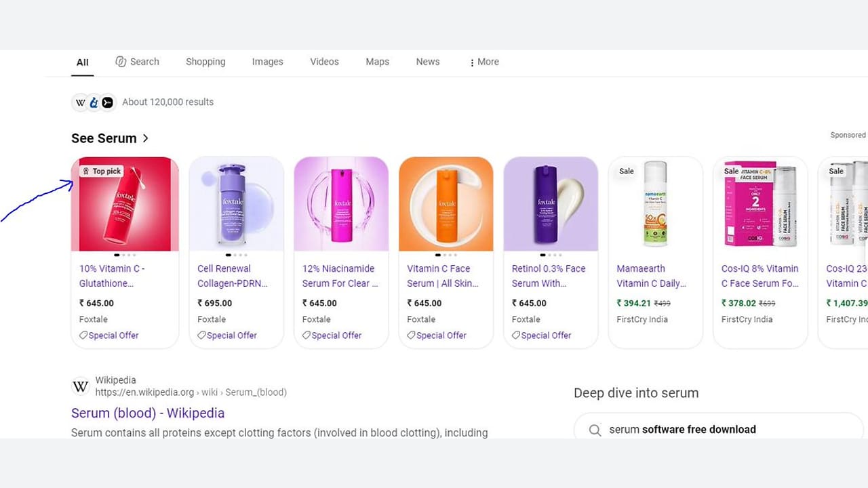The image size is (868, 488).
Task: Open the pink Niacinamide serum image
Action: coord(341,204)
